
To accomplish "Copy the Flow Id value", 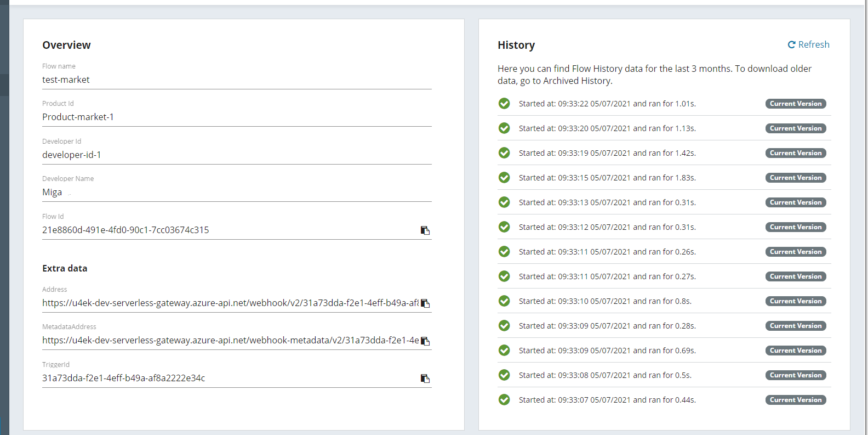I will 425,230.
